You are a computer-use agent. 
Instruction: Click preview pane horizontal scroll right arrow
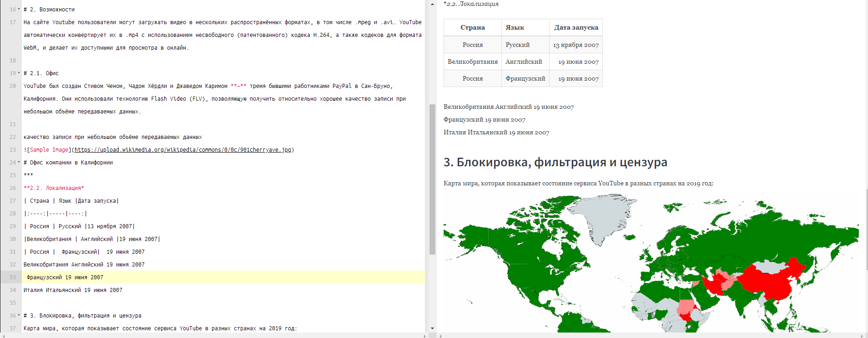point(862,336)
